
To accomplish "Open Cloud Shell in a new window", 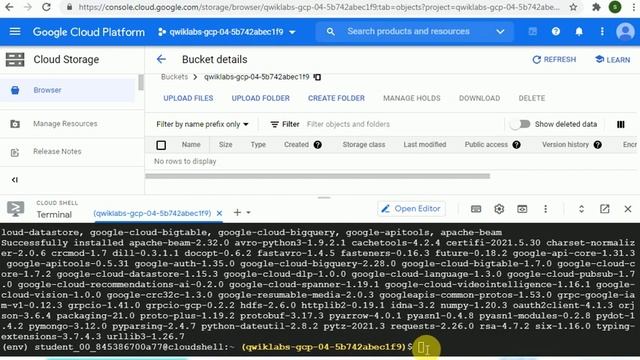I will [x=604, y=209].
